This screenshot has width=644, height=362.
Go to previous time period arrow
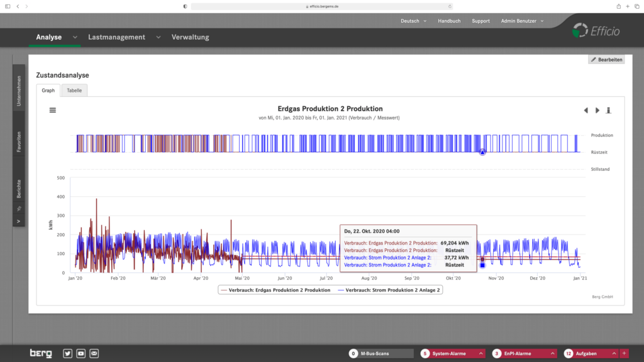point(586,110)
